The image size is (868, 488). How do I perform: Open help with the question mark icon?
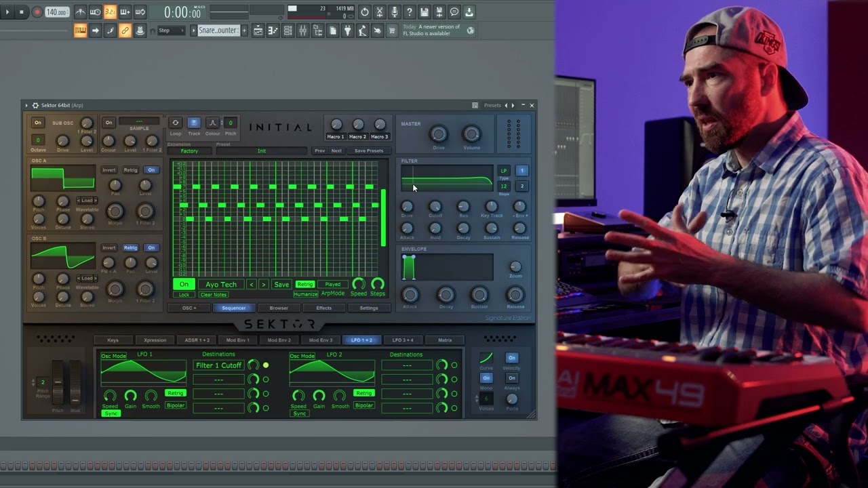click(410, 12)
